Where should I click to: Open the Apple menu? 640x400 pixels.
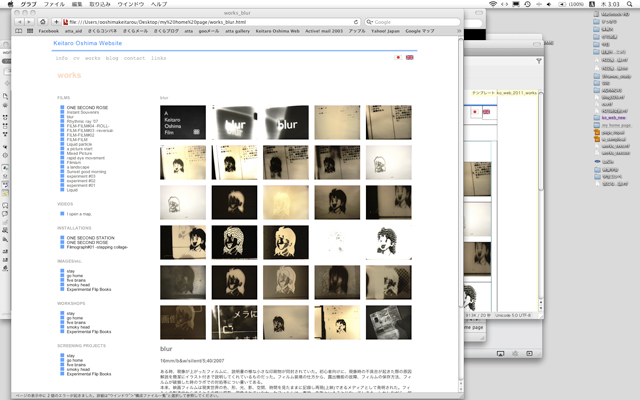click(10, 4)
